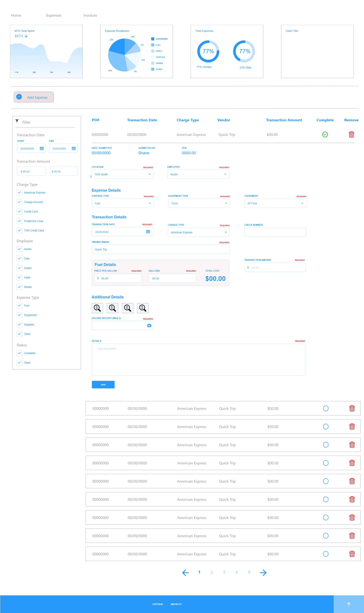Open the Start date calendar icon
Image resolution: width=364 pixels, height=613 pixels.
point(42,149)
